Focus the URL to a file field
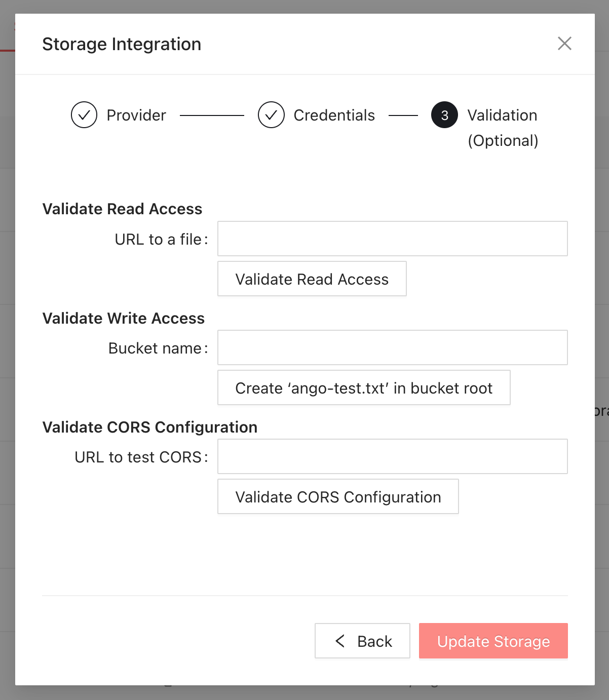The width and height of the screenshot is (609, 700). click(392, 239)
